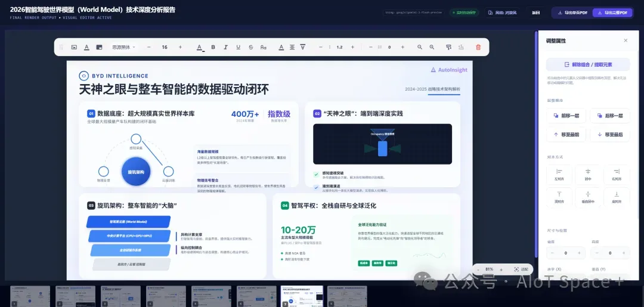The image size is (644, 307).
Task: Select slide thumbnail 2
Action: (75, 296)
